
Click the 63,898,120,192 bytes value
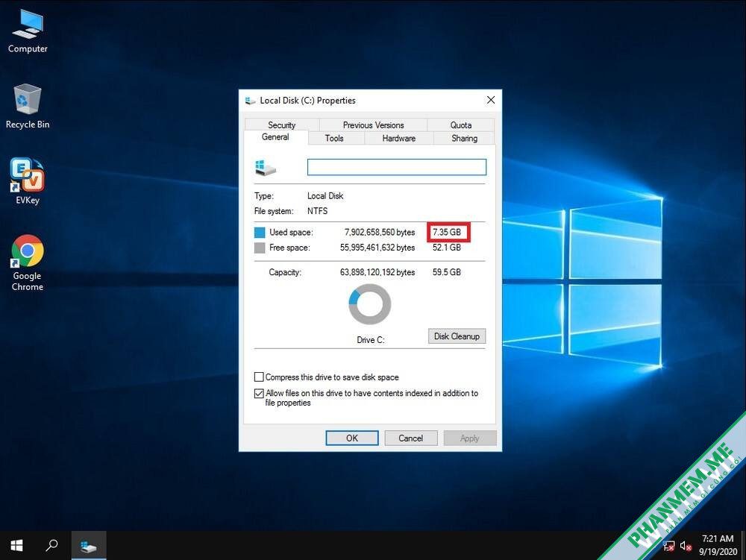[377, 272]
